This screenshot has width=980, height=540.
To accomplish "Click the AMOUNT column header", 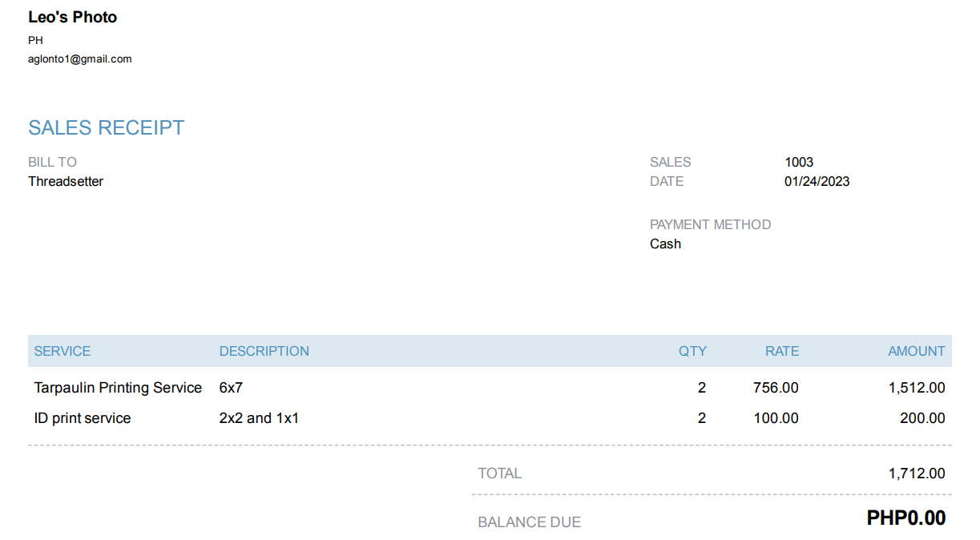I will click(x=916, y=351).
